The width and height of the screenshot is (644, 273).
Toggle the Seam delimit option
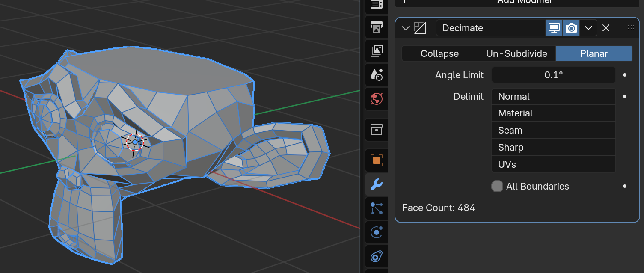(554, 130)
